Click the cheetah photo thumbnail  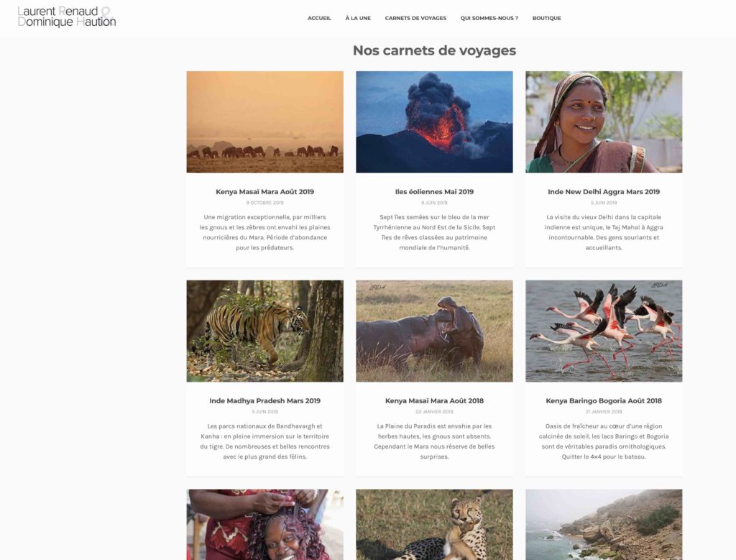434,525
